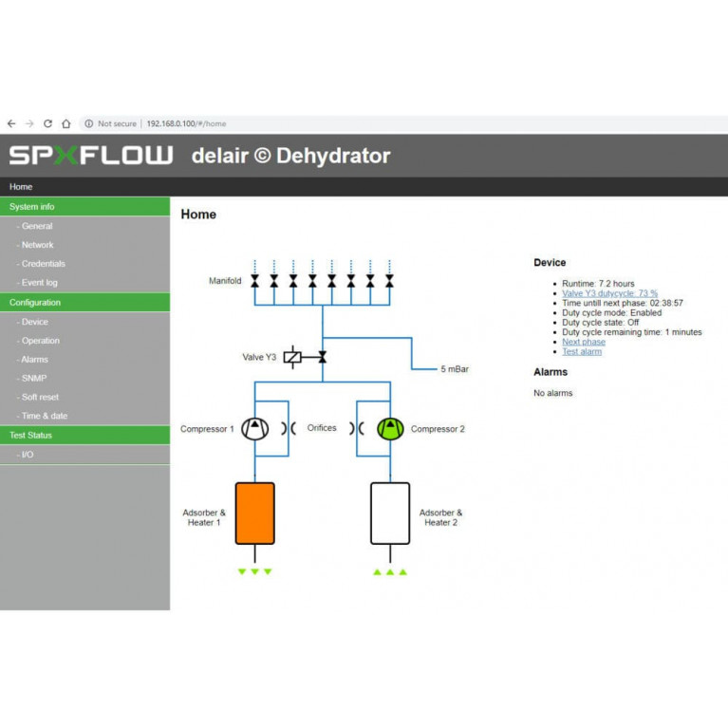
Task: Open the Event log menu item
Action: (x=39, y=283)
